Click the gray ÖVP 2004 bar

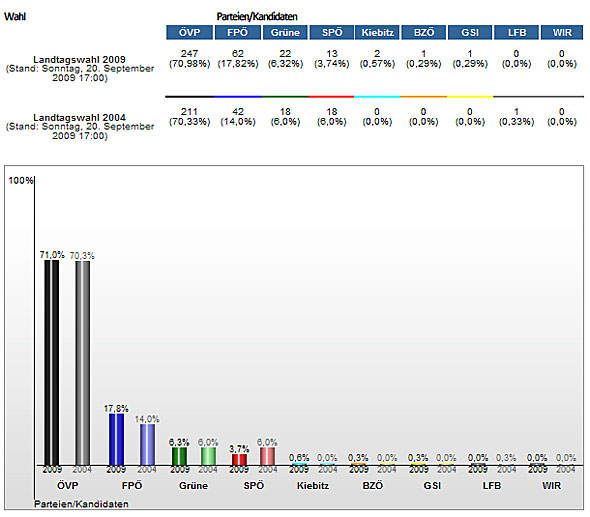(82, 363)
